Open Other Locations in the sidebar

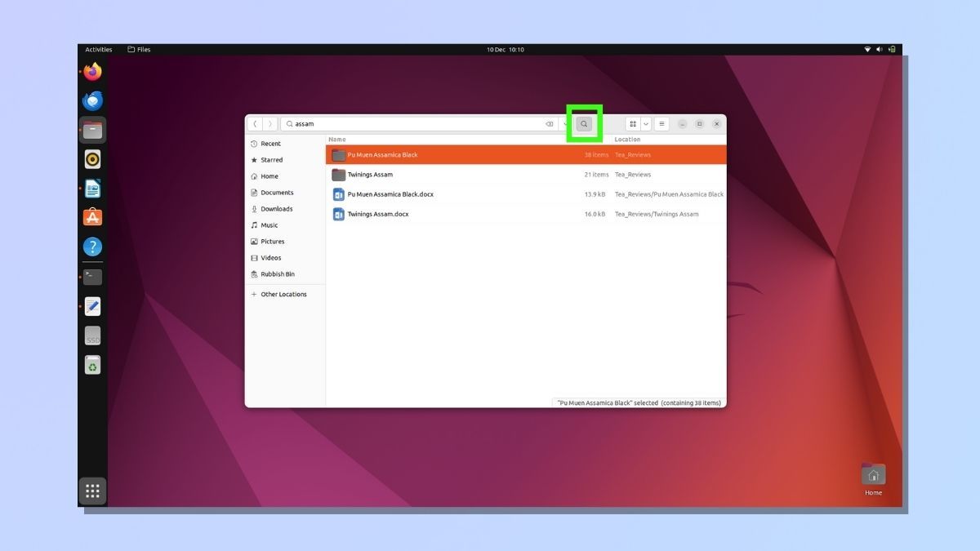pyautogui.click(x=282, y=294)
